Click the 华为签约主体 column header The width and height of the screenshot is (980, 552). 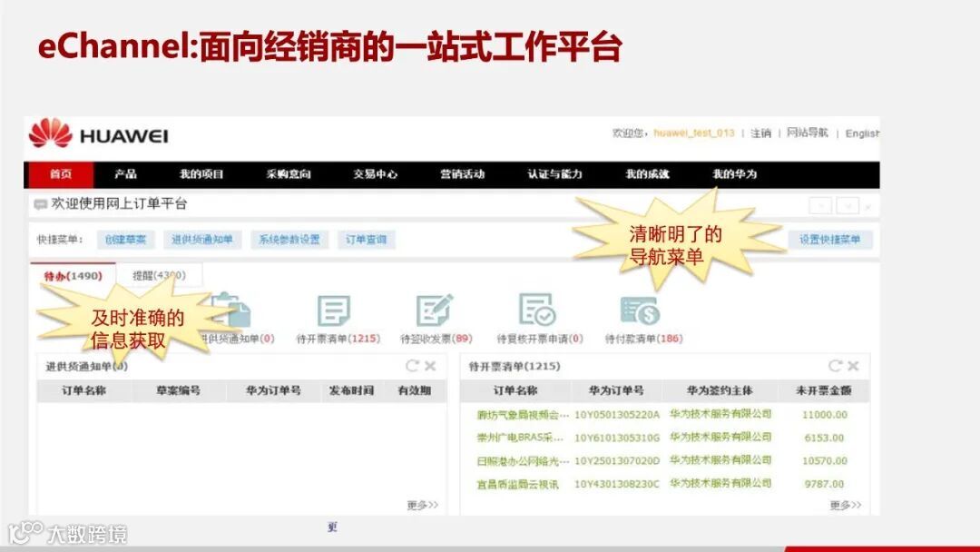[720, 390]
